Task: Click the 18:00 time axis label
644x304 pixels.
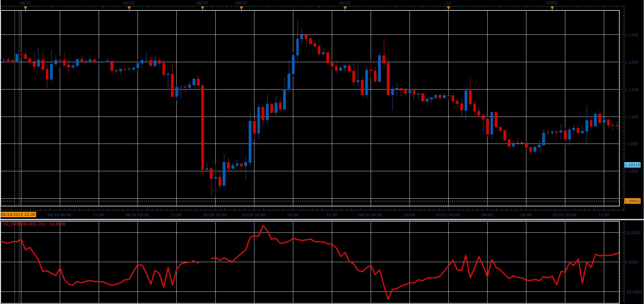Action: pos(526,215)
